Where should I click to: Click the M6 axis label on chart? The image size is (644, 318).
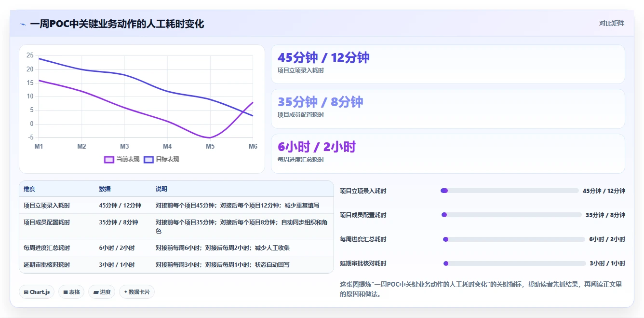tap(253, 146)
